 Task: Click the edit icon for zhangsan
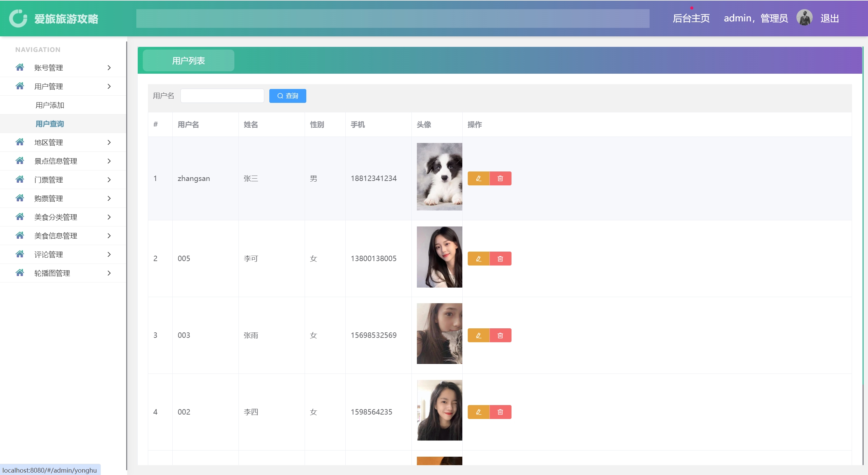click(x=478, y=178)
